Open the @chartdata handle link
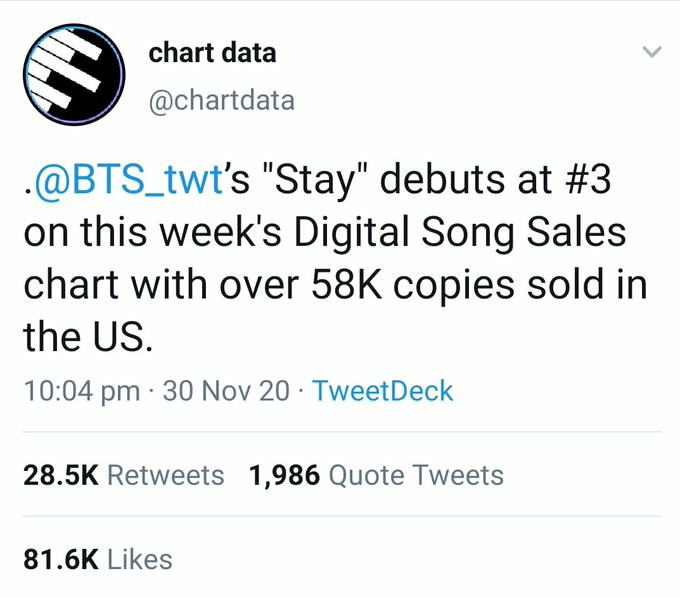This screenshot has width=680, height=597. pyautogui.click(x=221, y=100)
